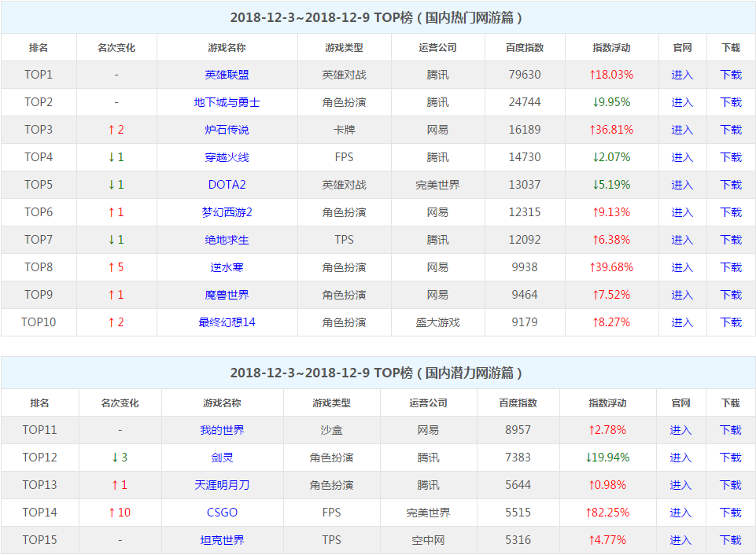Click 进入 in the 剑灵 row
756x555 pixels.
680,458
